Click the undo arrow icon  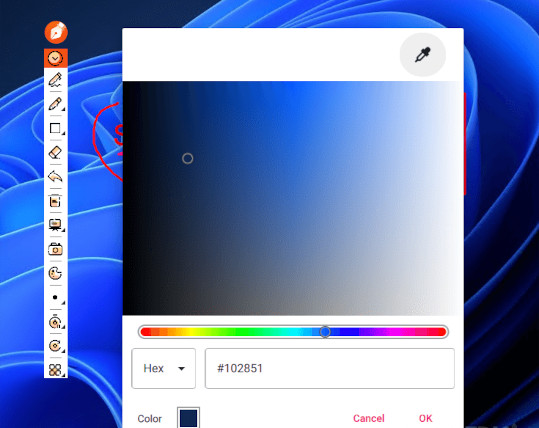click(x=55, y=177)
